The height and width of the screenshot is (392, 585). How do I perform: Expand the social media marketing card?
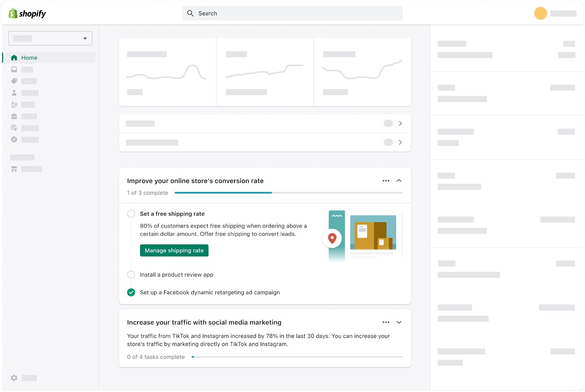[399, 322]
